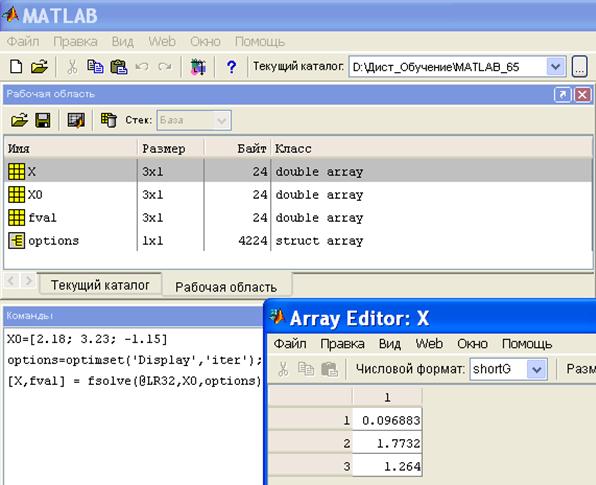The image size is (596, 485).
Task: Browse for folder with the ellipsis button
Action: 580,67
